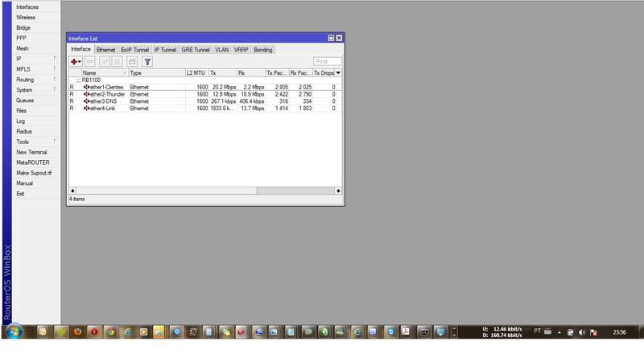Switch to the VLAN tab

222,50
